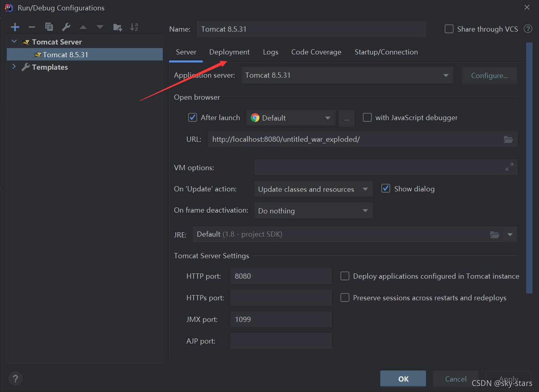This screenshot has width=539, height=392.
Task: Click the help icon beside Share through VCS
Action: point(528,29)
